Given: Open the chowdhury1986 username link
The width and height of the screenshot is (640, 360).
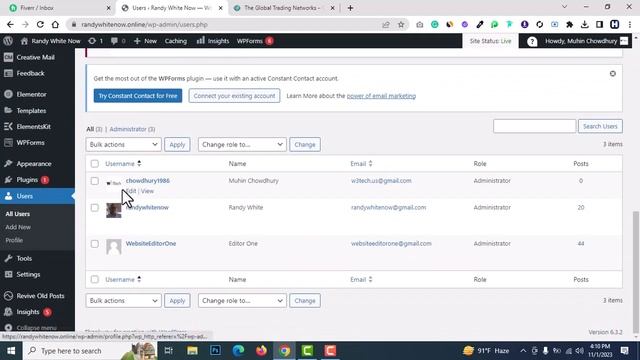Looking at the screenshot, I should 148,180.
